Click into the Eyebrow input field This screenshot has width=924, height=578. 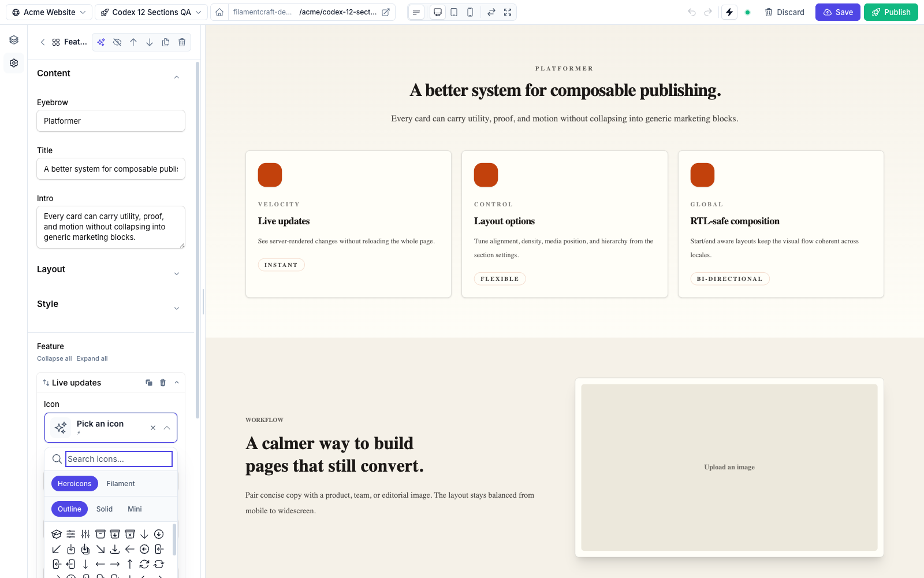point(111,121)
